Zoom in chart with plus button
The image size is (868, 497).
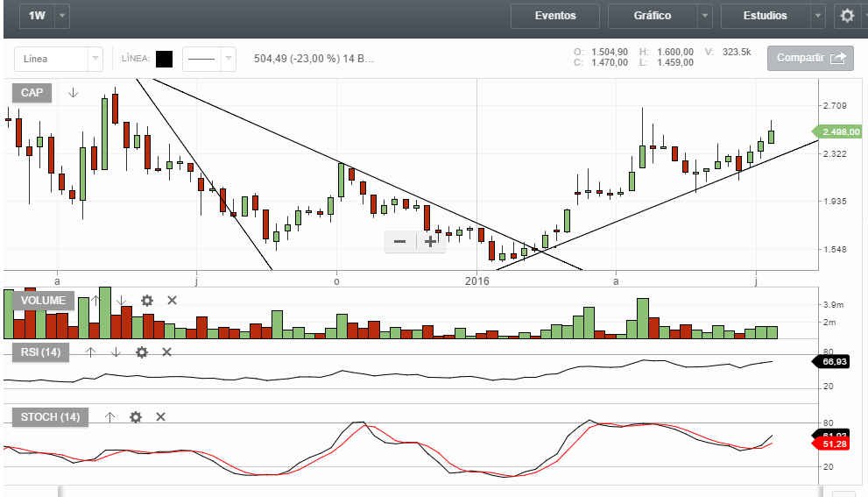tap(430, 242)
